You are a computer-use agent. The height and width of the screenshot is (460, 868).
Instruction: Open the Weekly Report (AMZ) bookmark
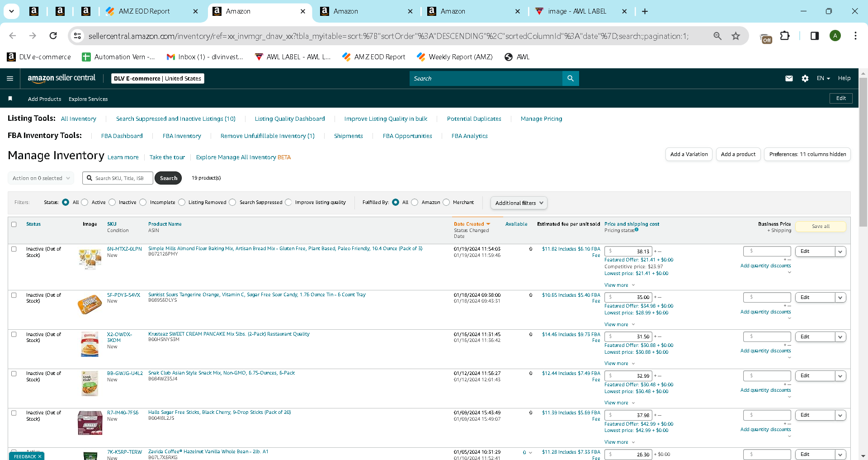click(x=454, y=57)
